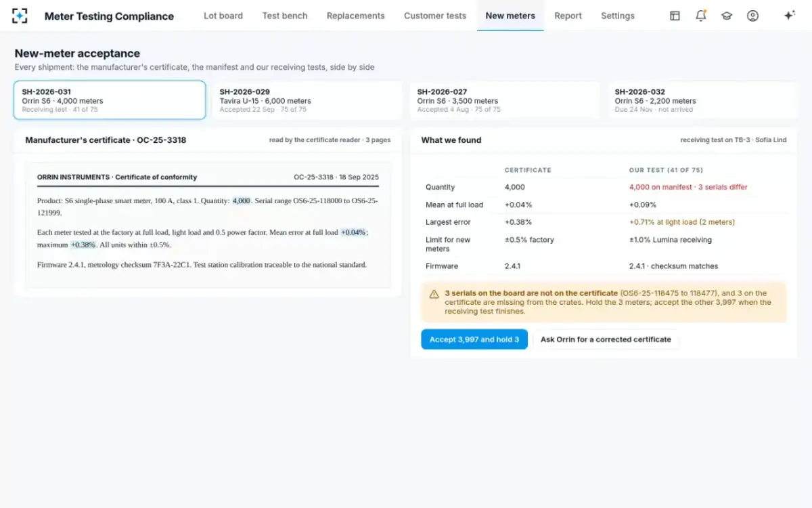Click the 'Largest error' row label

click(448, 222)
